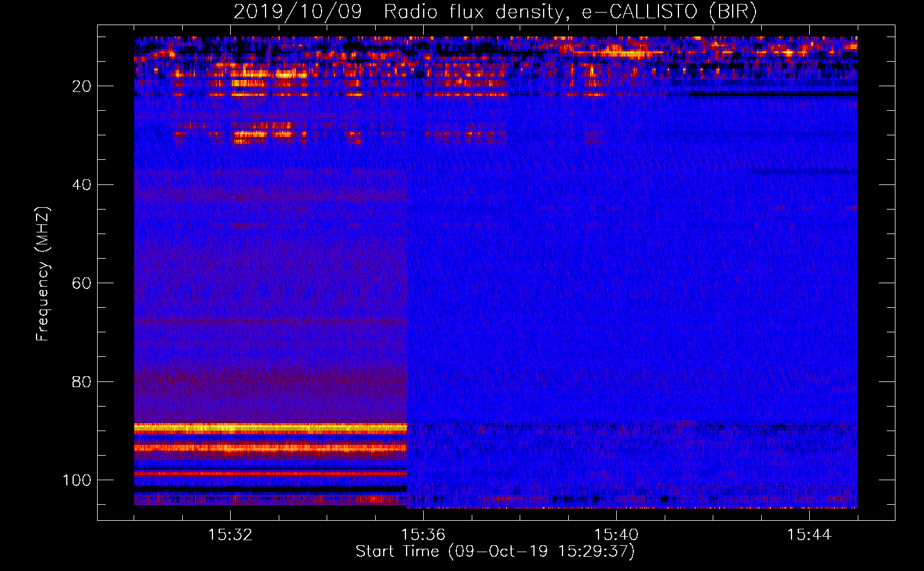924x571 pixels.
Task: Click the 100 frequency tick label
Action: [x=77, y=480]
